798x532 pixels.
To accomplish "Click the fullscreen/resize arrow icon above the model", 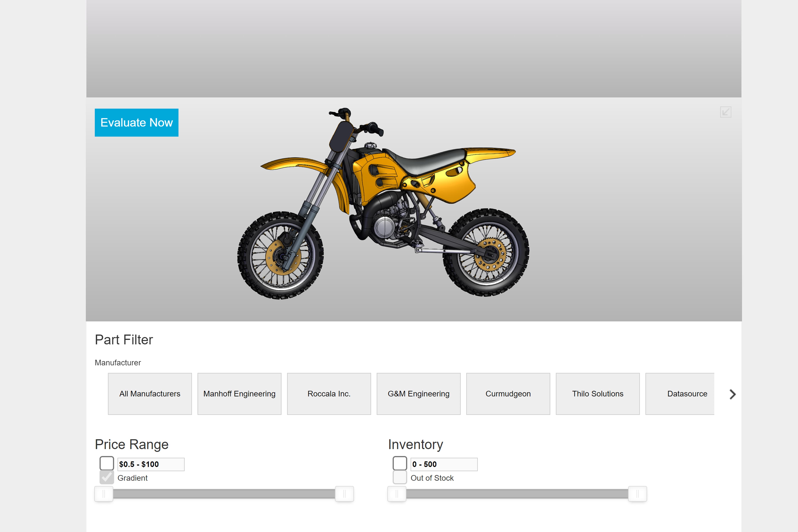I will coord(726,112).
